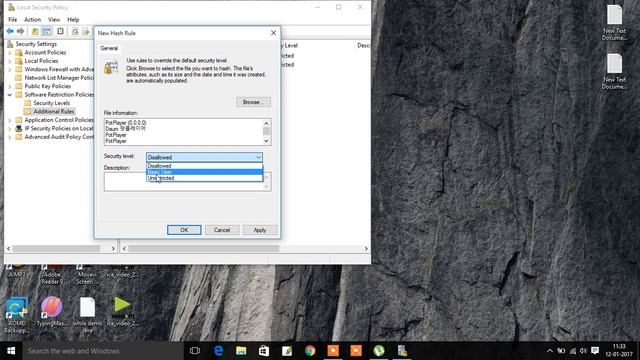This screenshot has height=360, width=640.
Task: Expand Windows Firewall with Advanced Security node
Action: pyautogui.click(x=9, y=69)
